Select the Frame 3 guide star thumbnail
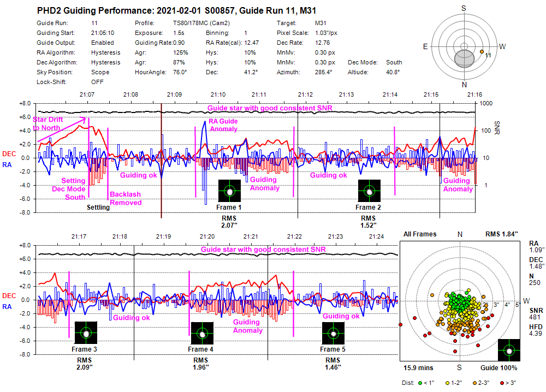This screenshot has width=546, height=392. pos(86,333)
